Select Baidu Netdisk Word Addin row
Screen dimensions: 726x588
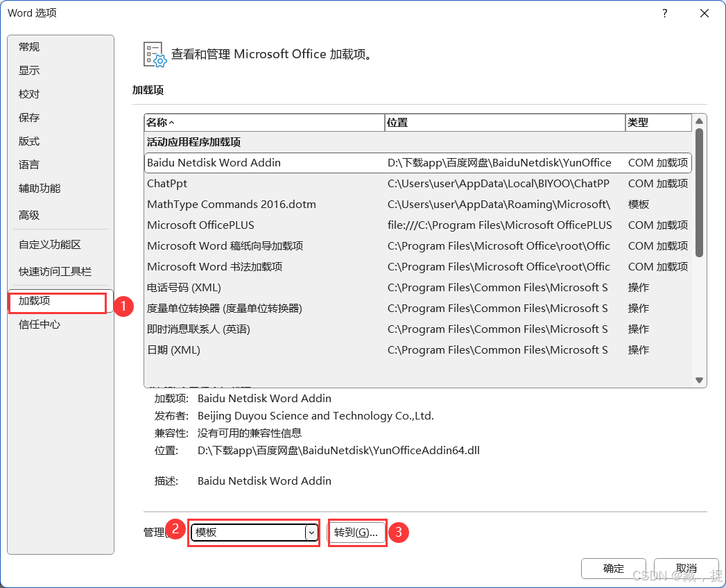click(418, 163)
